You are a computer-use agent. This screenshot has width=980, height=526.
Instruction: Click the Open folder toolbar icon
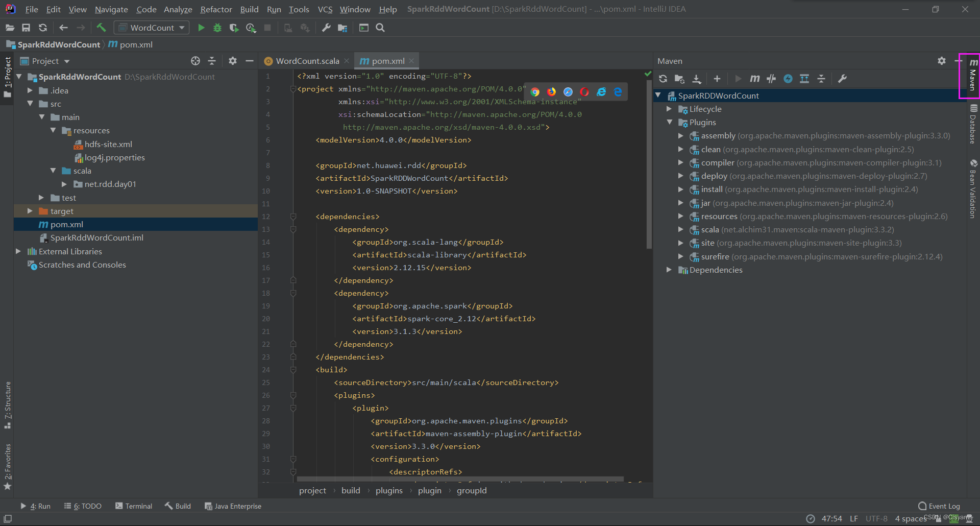tap(10, 28)
